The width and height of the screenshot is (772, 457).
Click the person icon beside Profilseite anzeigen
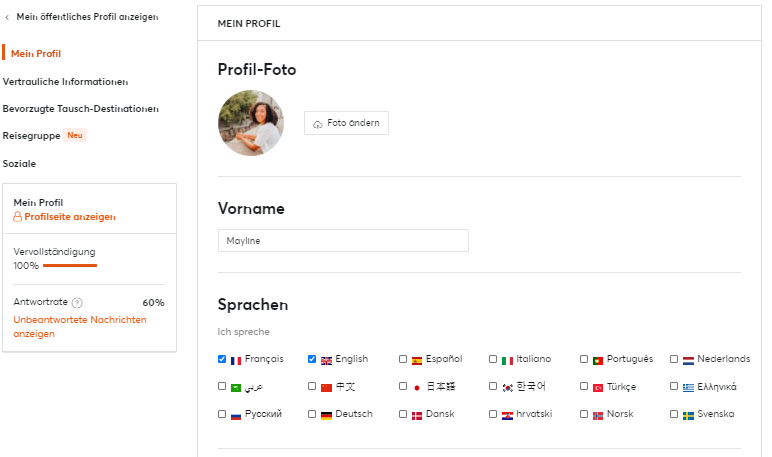[x=17, y=217]
